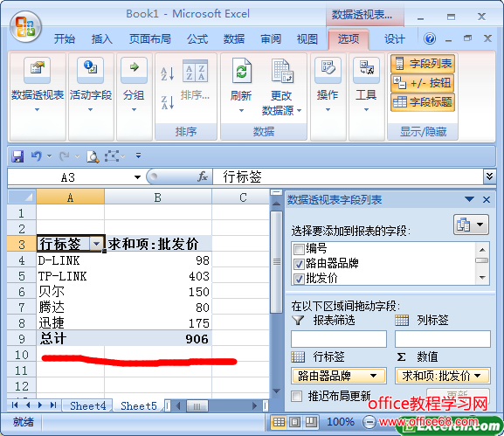Select the Sheet4 worksheet tab
This screenshot has height=436, width=504.
(x=87, y=405)
